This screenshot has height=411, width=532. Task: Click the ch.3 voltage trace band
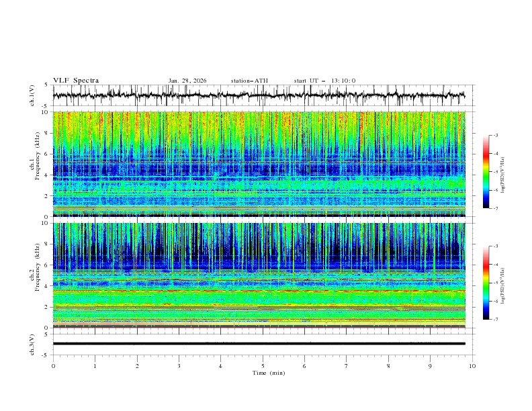point(259,344)
